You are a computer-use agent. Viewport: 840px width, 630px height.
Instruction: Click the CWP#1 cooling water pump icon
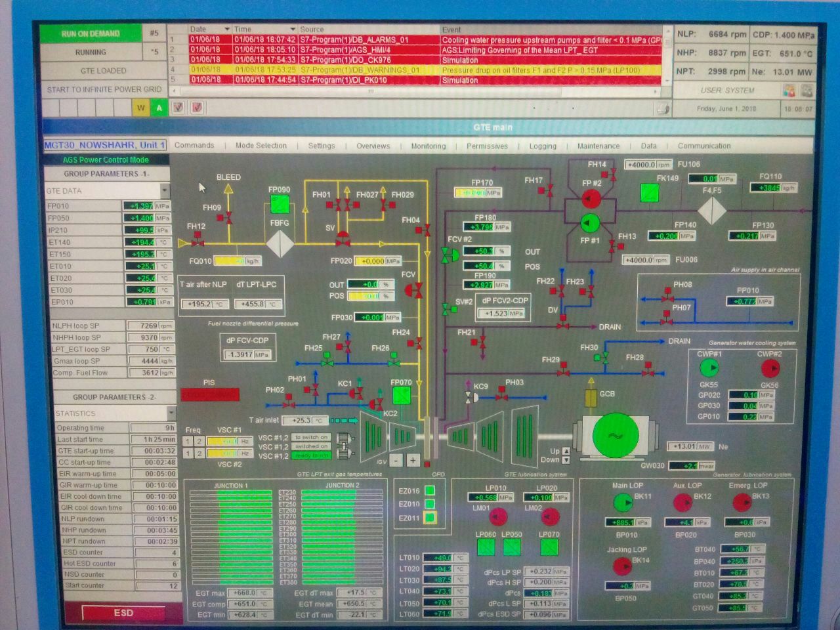[x=709, y=368]
